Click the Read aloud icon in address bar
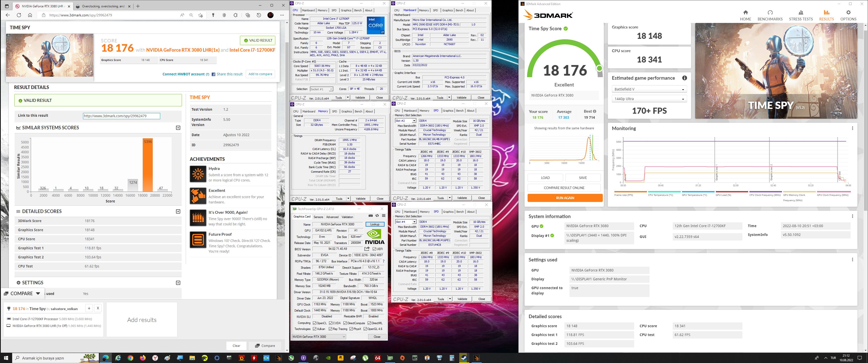This screenshot has width=868, height=363. (182, 15)
